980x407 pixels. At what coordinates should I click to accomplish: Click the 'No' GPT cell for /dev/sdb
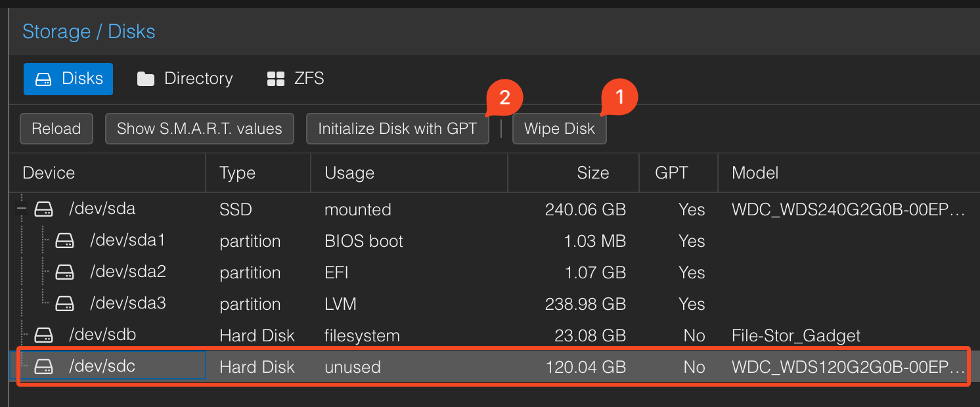click(694, 336)
